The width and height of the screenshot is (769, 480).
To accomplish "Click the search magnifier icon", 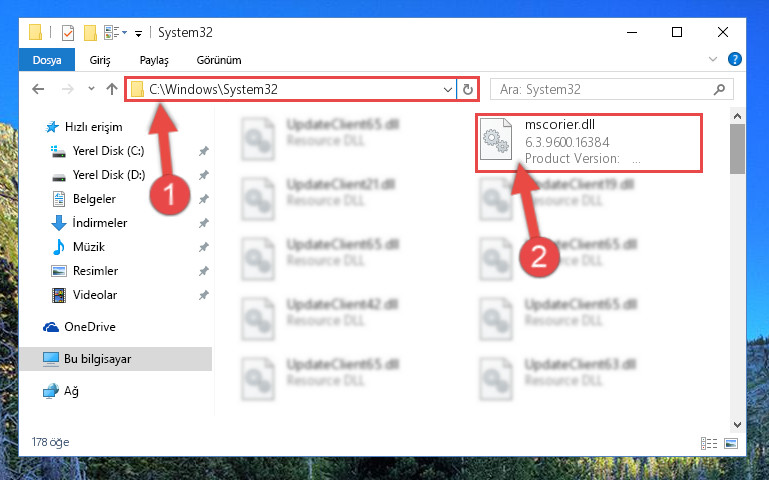I will coord(719,89).
